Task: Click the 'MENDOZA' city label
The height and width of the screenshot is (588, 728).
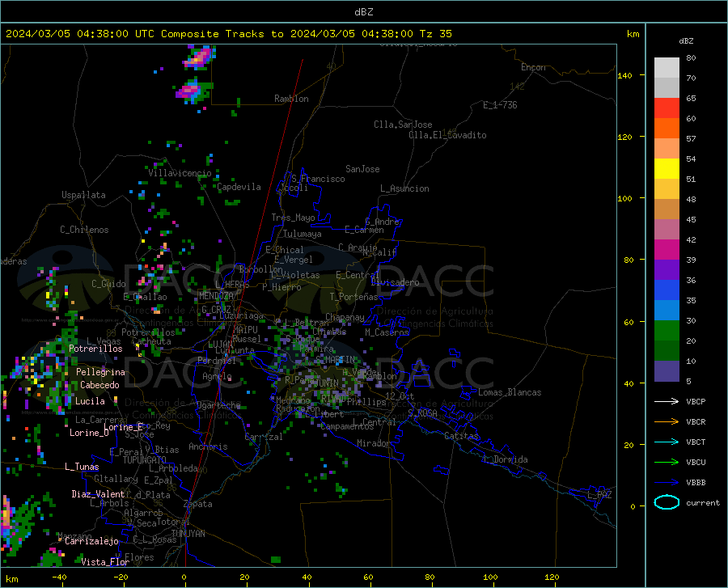Action: [x=216, y=296]
